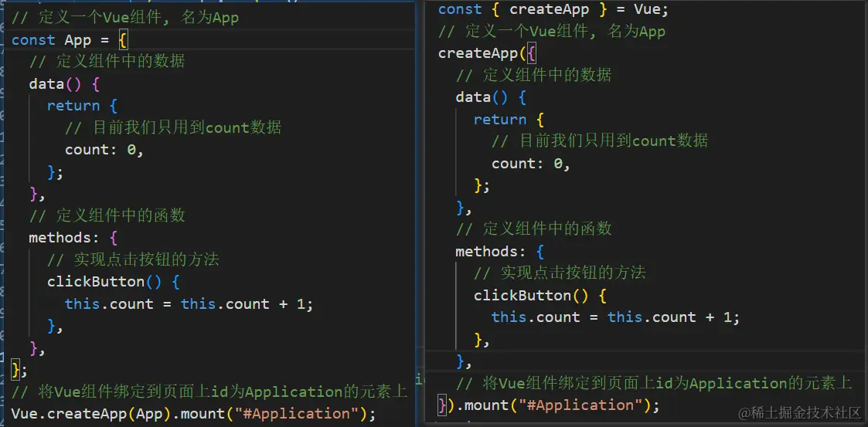Image resolution: width=868 pixels, height=427 pixels.
Task: Click the line "createApp({" in right pane
Action: (x=487, y=53)
